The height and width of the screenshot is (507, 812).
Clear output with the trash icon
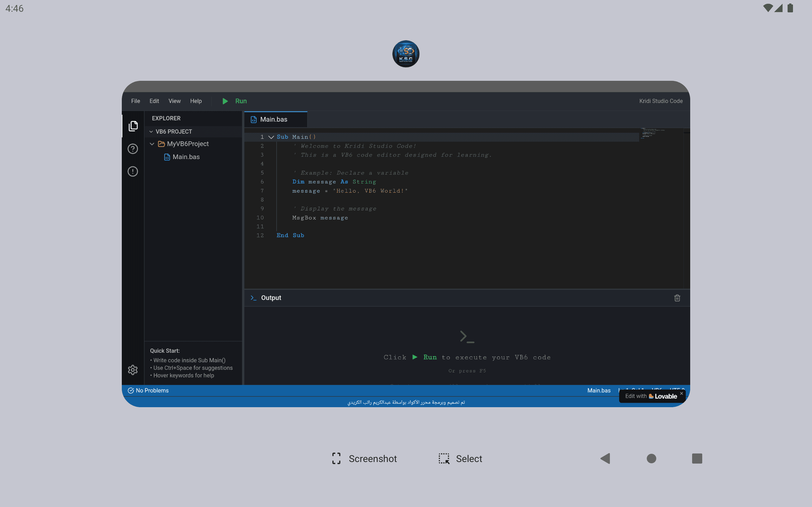677,298
